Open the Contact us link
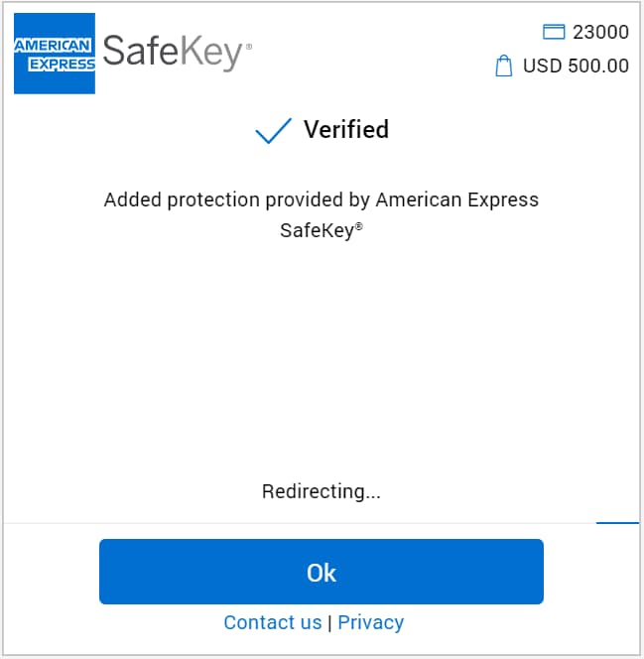Viewport: 644px width, 659px height. click(273, 622)
